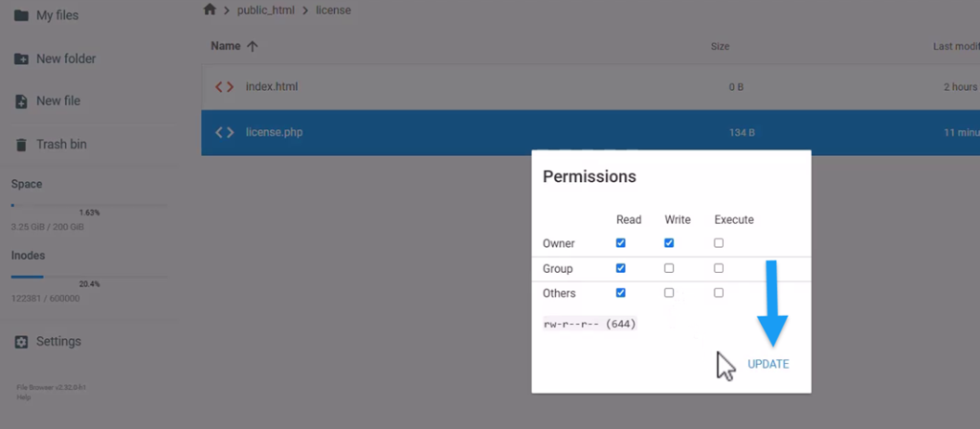
Task: Click File Browser v2.32.0-h1 version link
Action: tap(52, 388)
